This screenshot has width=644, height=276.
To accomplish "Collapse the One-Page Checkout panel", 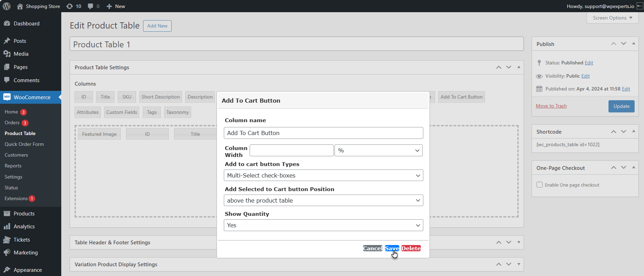I will point(634,168).
